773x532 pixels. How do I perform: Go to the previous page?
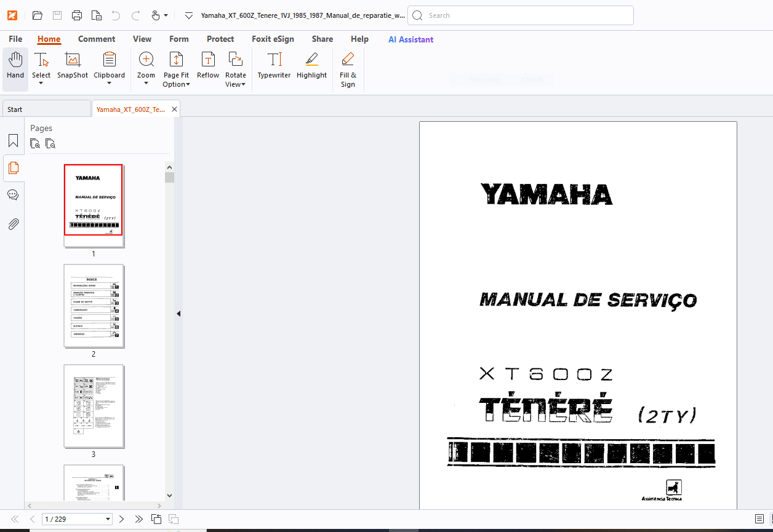(33, 519)
